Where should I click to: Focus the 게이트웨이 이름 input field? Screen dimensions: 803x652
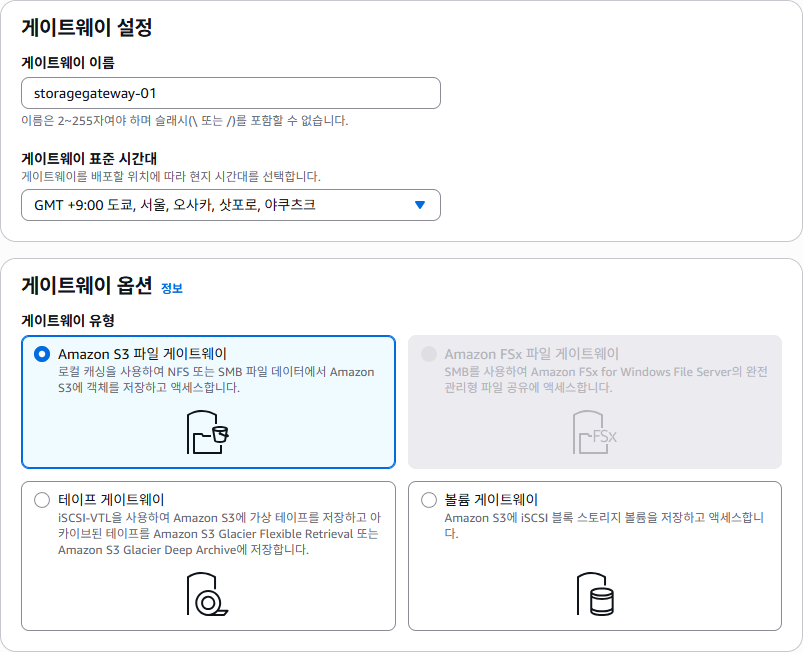click(230, 93)
